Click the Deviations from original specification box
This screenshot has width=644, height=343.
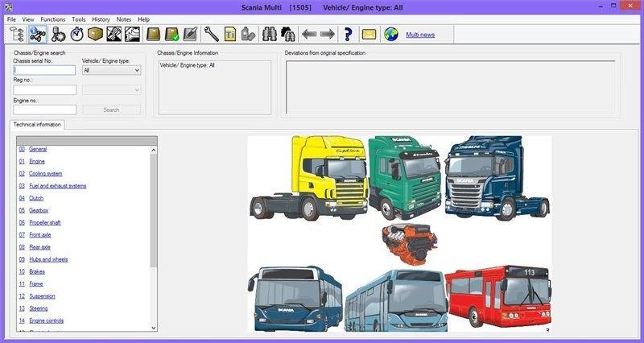451,88
